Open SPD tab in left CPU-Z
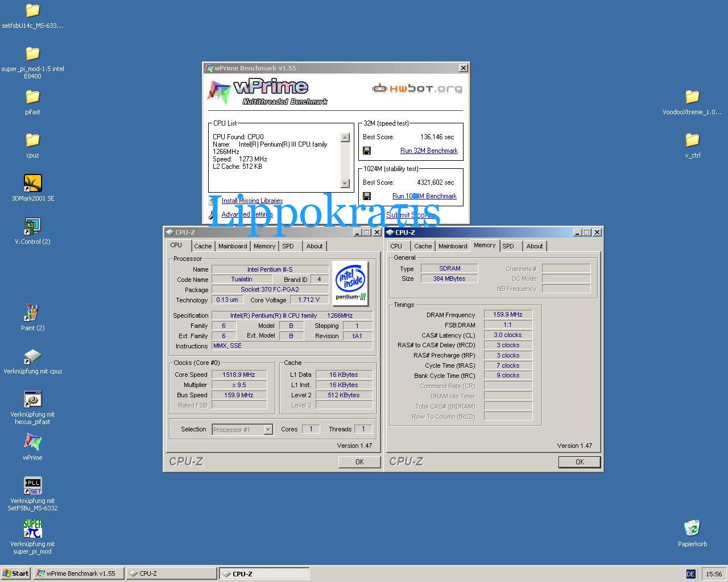This screenshot has height=582, width=728. tap(288, 246)
